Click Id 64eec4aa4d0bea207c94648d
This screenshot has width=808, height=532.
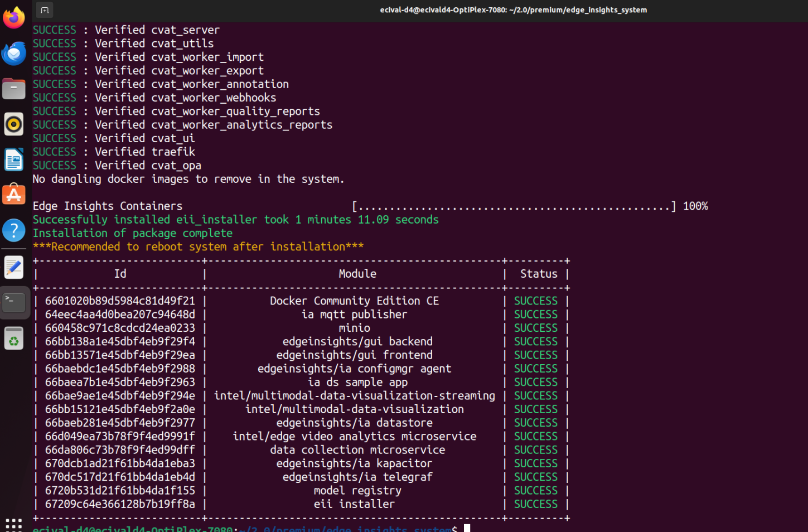point(120,315)
